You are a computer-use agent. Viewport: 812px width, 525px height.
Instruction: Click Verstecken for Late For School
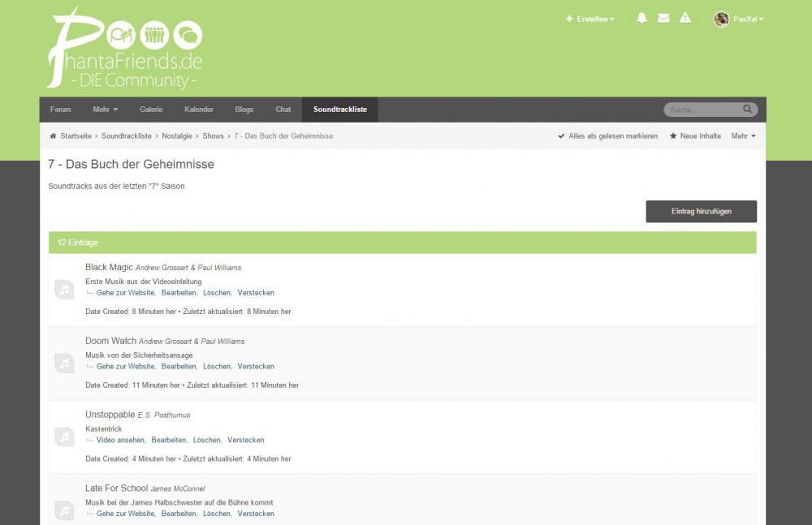coord(256,514)
